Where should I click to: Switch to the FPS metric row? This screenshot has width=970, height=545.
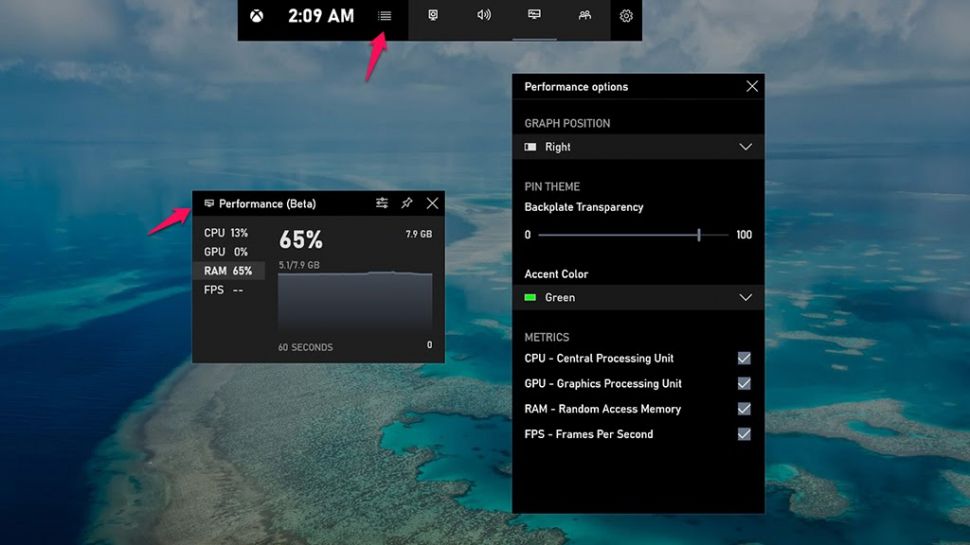tap(227, 290)
